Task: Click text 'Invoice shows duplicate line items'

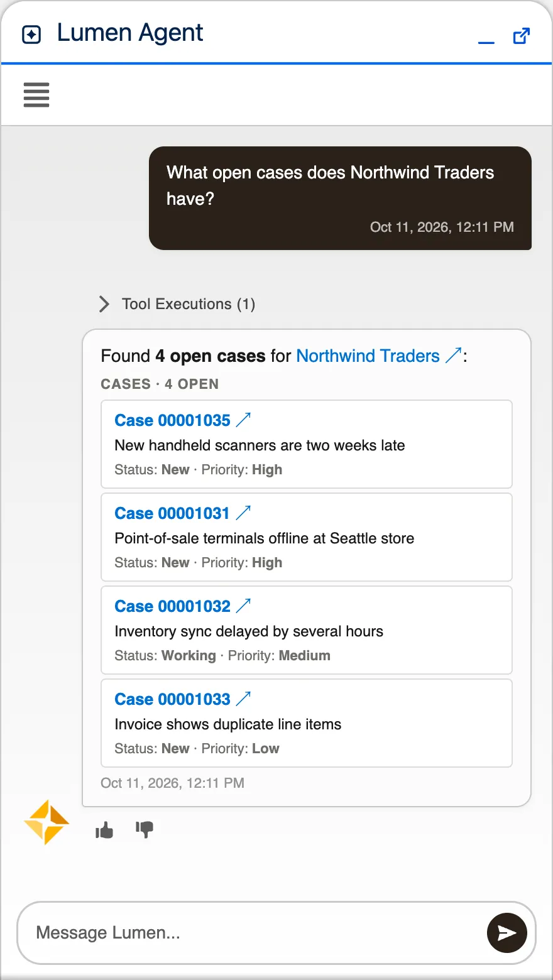Action: [x=228, y=724]
